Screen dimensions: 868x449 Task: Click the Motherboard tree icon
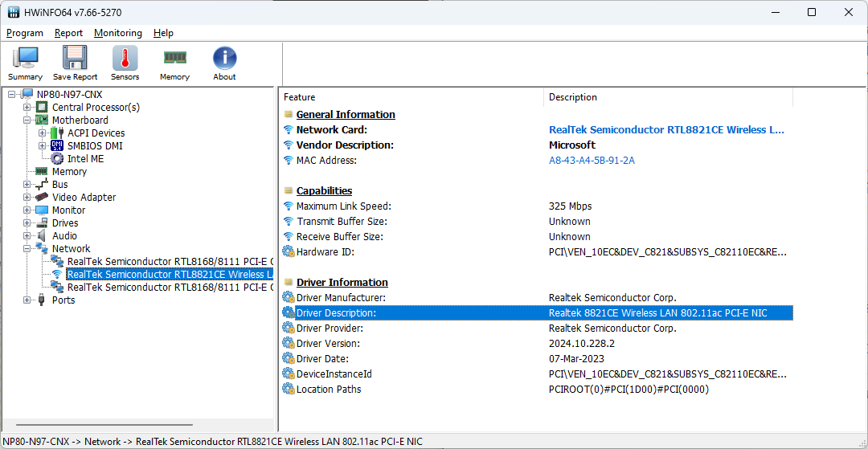42,120
